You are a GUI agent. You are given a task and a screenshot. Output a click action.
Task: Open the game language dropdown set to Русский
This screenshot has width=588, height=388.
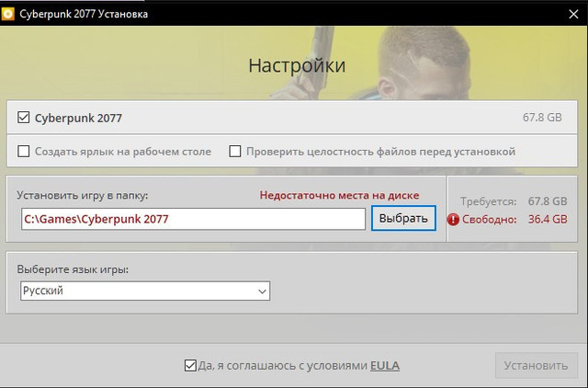144,291
